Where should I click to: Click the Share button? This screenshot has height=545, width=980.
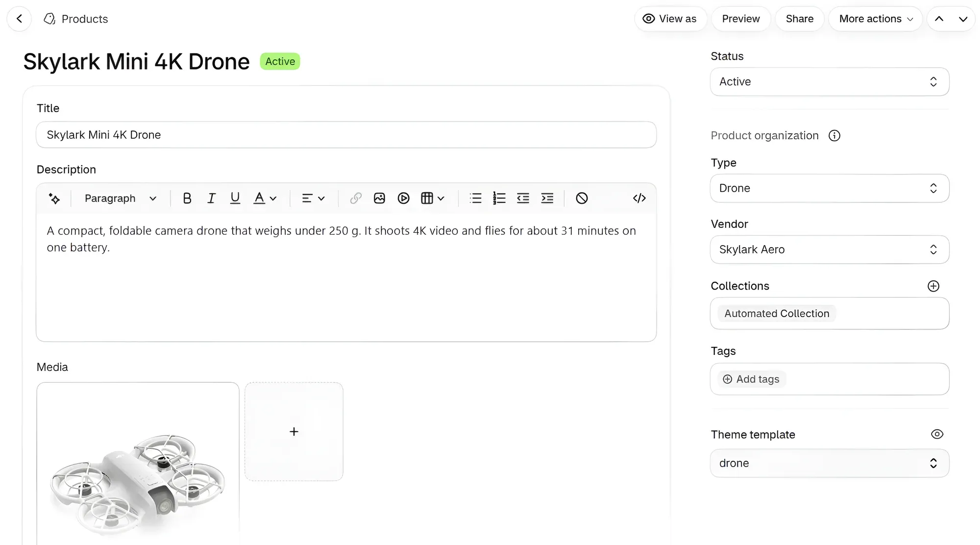click(x=800, y=19)
